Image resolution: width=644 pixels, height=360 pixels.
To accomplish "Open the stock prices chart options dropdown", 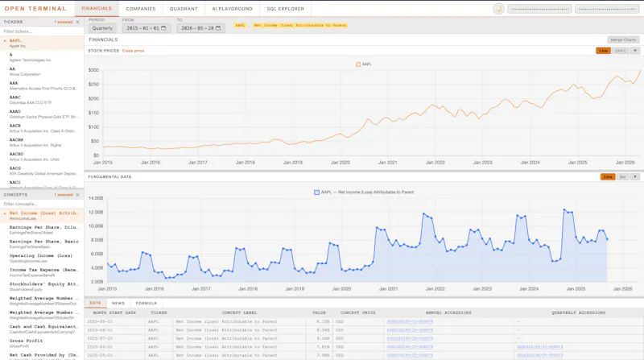I will (635, 51).
